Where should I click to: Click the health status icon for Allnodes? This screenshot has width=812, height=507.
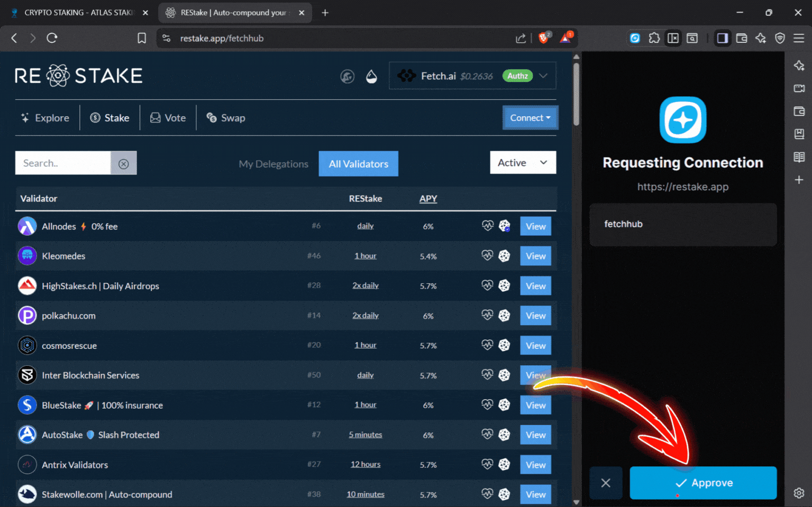487,225
